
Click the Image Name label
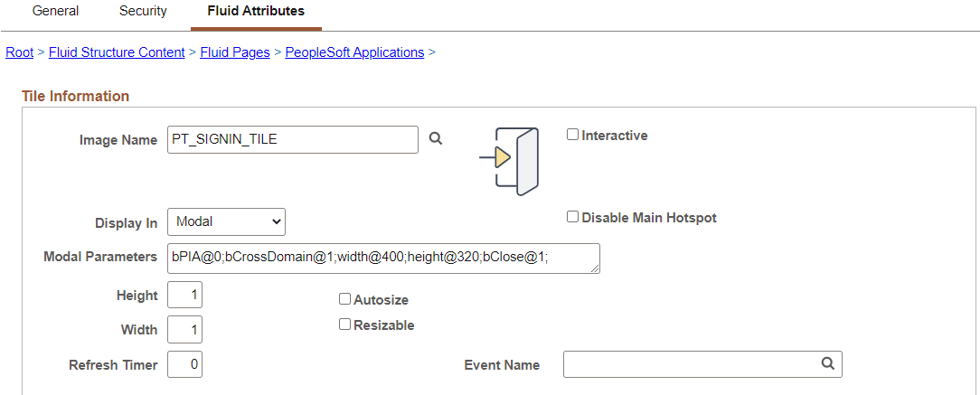click(118, 141)
